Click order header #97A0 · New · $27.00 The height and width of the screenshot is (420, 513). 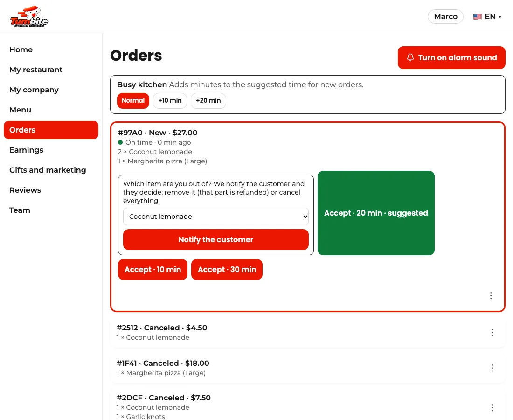pyautogui.click(x=158, y=133)
